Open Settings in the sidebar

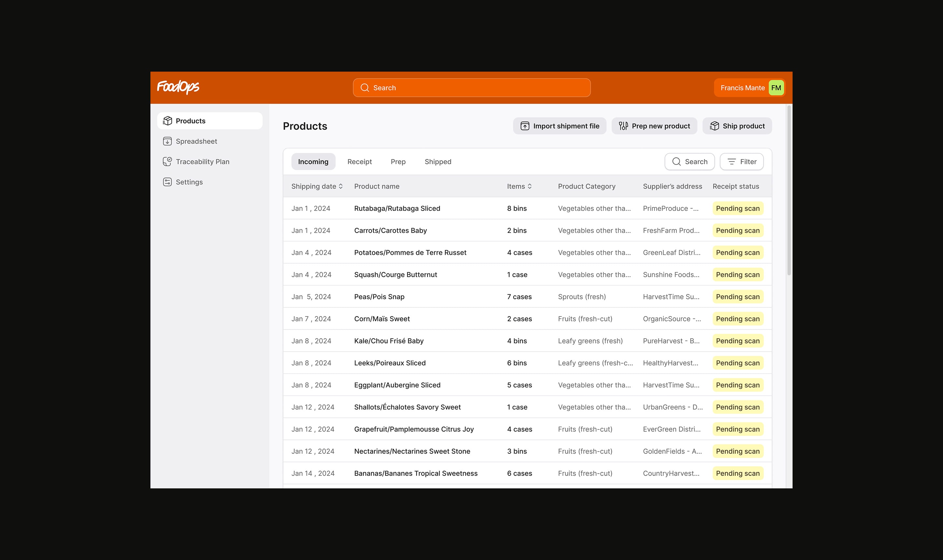[210, 182]
